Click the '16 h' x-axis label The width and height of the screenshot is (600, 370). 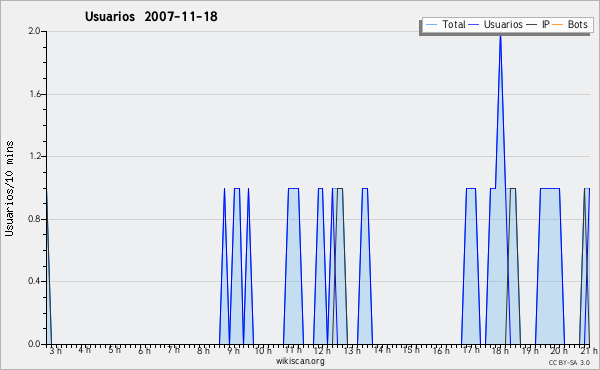point(441,350)
